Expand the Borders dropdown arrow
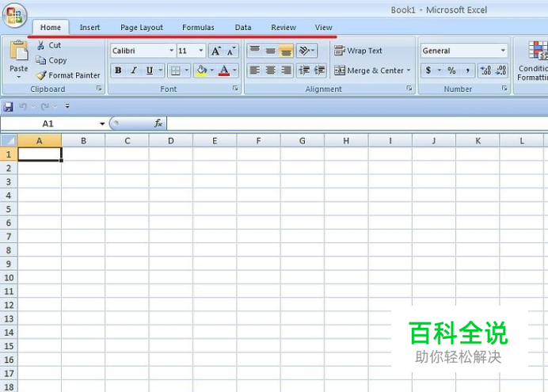The height and width of the screenshot is (392, 548). pyautogui.click(x=187, y=71)
